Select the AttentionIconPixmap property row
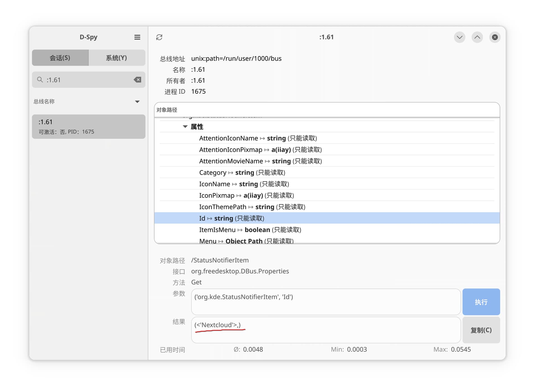Screen dimensions: 535x392 point(327,150)
